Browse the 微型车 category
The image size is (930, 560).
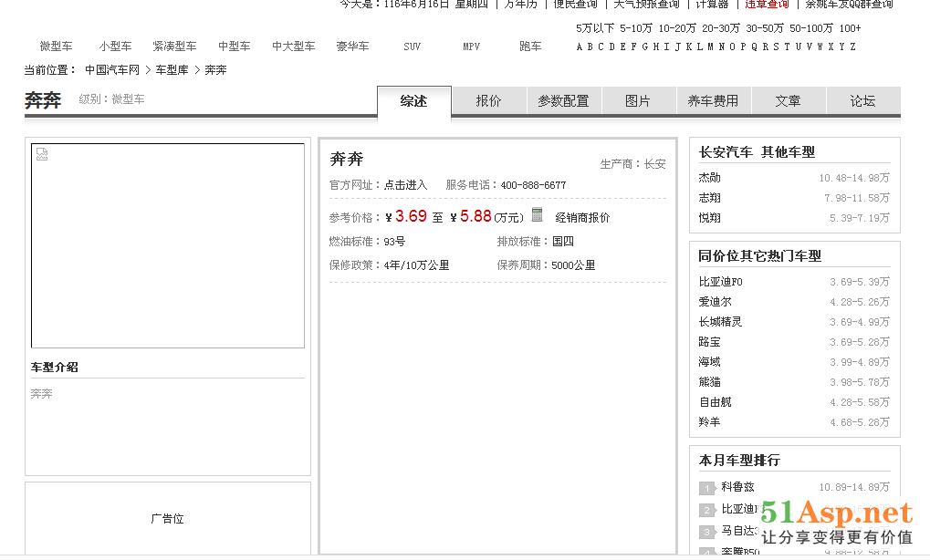(x=57, y=47)
